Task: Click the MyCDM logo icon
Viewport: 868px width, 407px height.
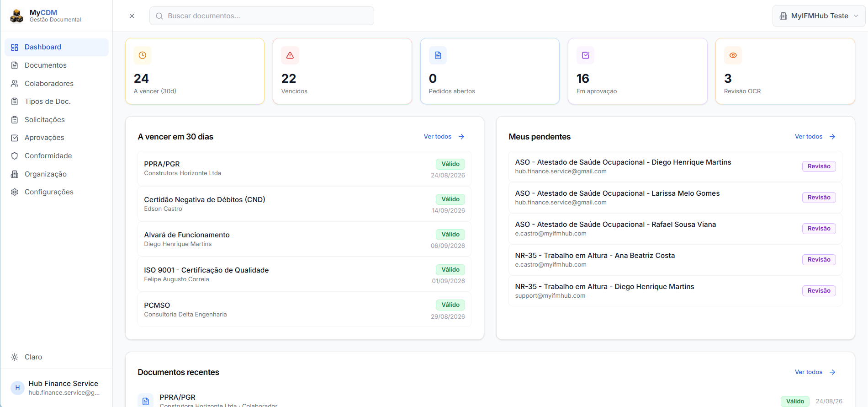Action: pos(17,16)
